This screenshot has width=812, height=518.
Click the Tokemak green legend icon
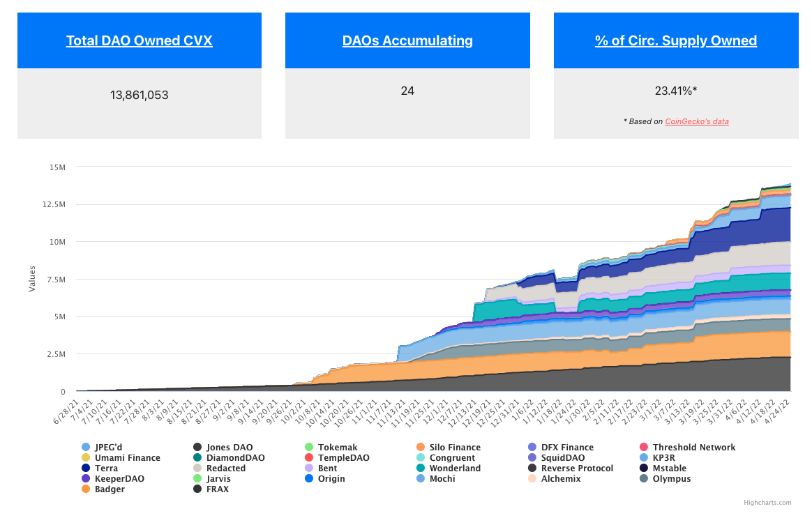pos(309,448)
